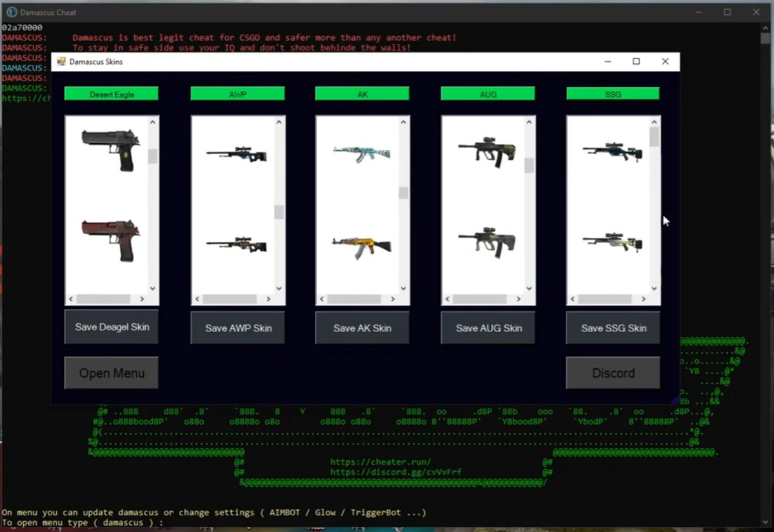Viewport: 774px width, 532px height.
Task: Click the green SSG header label
Action: coord(613,94)
